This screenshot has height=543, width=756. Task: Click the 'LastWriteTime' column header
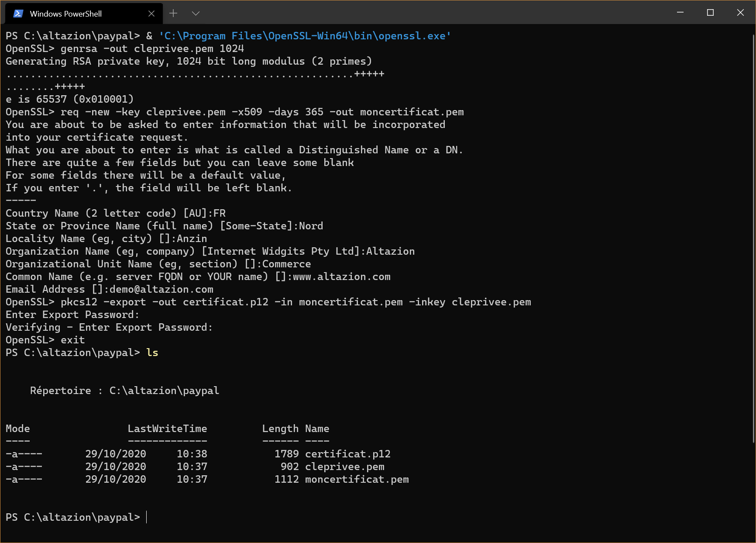click(168, 429)
